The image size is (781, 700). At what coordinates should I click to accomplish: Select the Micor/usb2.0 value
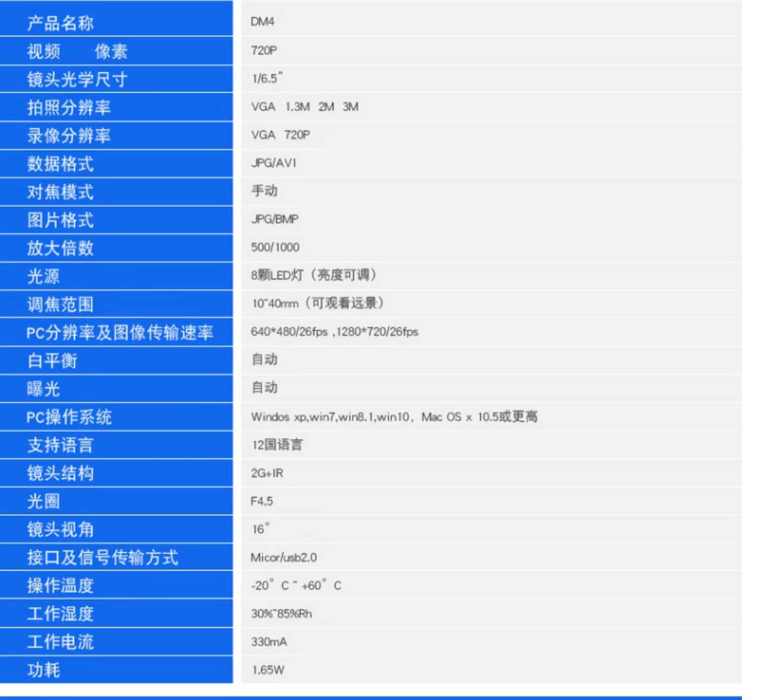[x=283, y=557]
